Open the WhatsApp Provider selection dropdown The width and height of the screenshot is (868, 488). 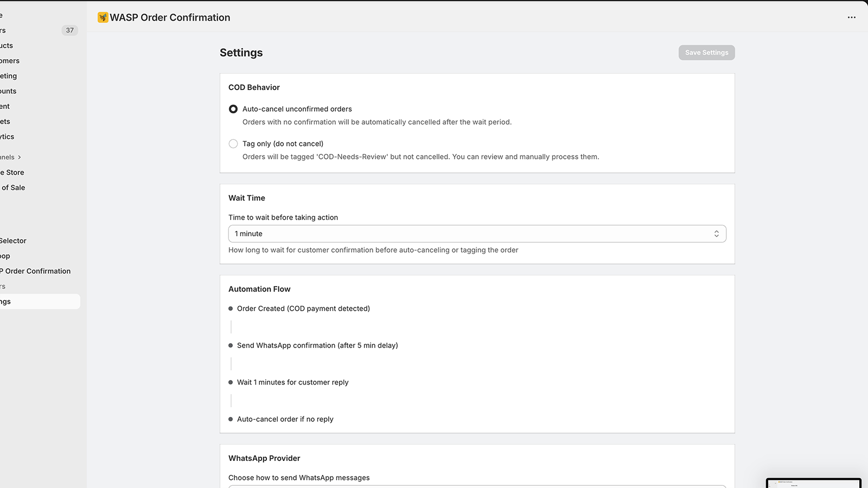pyautogui.click(x=477, y=486)
